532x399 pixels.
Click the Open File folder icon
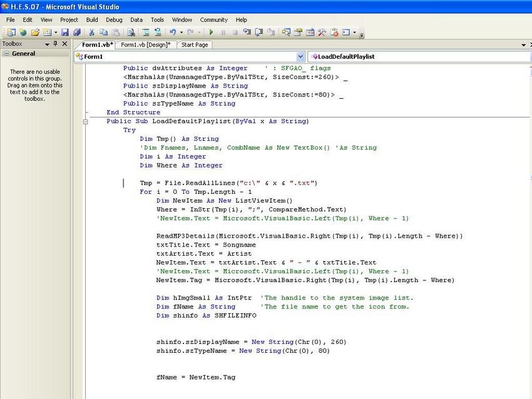click(35, 33)
